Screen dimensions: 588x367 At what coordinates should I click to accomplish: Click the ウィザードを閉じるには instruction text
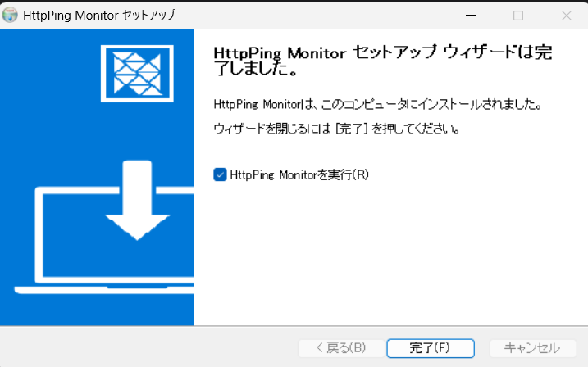[x=337, y=129]
